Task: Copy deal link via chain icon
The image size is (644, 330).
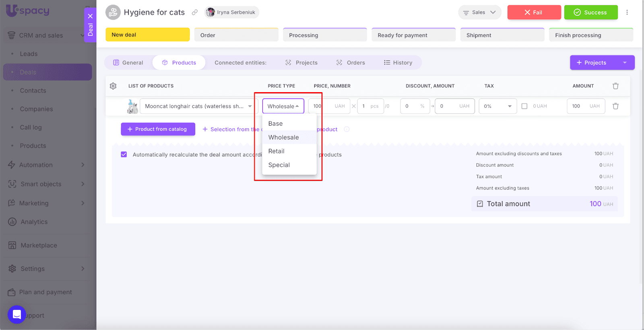Action: coord(195,12)
